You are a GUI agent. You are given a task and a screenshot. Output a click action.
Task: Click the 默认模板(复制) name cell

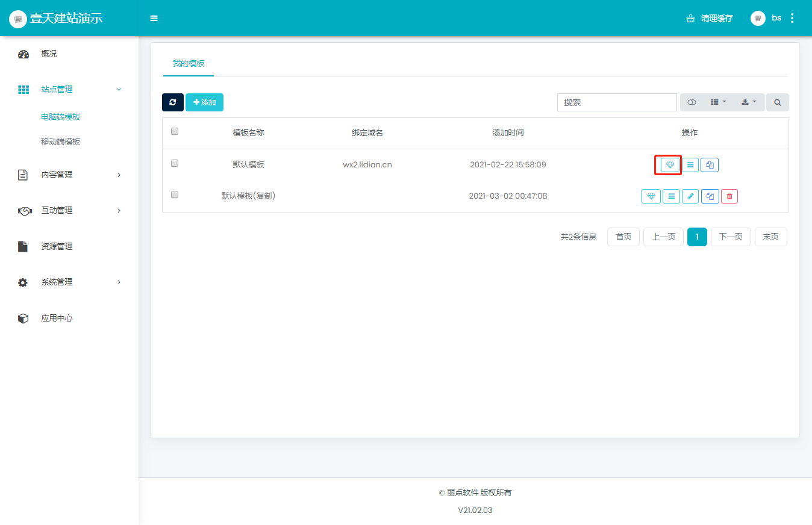point(249,196)
